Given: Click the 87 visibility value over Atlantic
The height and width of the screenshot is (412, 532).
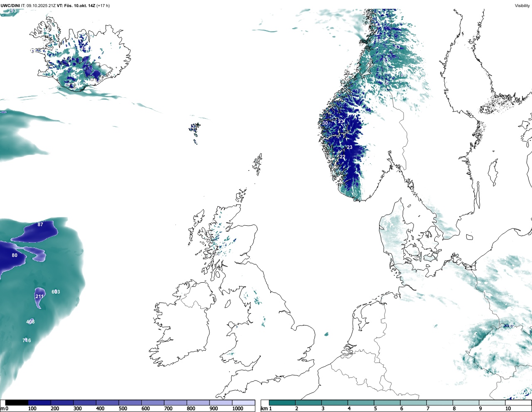Looking at the screenshot, I should click(x=40, y=225).
